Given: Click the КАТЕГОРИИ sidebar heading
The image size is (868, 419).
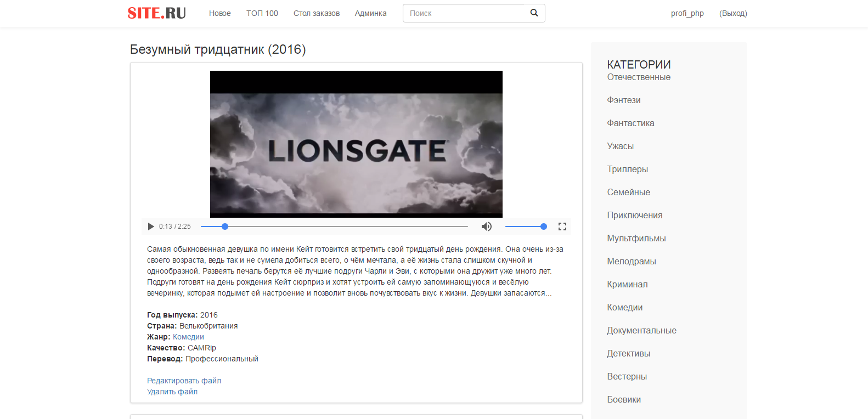Looking at the screenshot, I should click(639, 65).
